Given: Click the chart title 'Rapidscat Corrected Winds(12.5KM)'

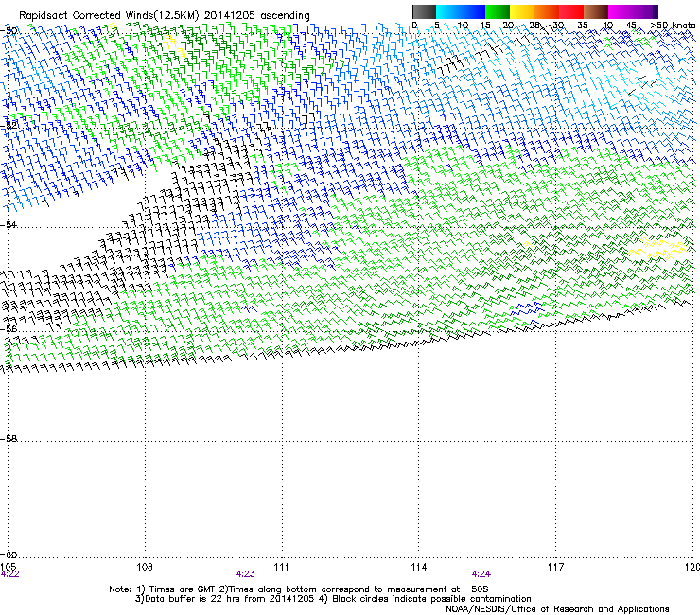Looking at the screenshot, I should click(x=109, y=15).
